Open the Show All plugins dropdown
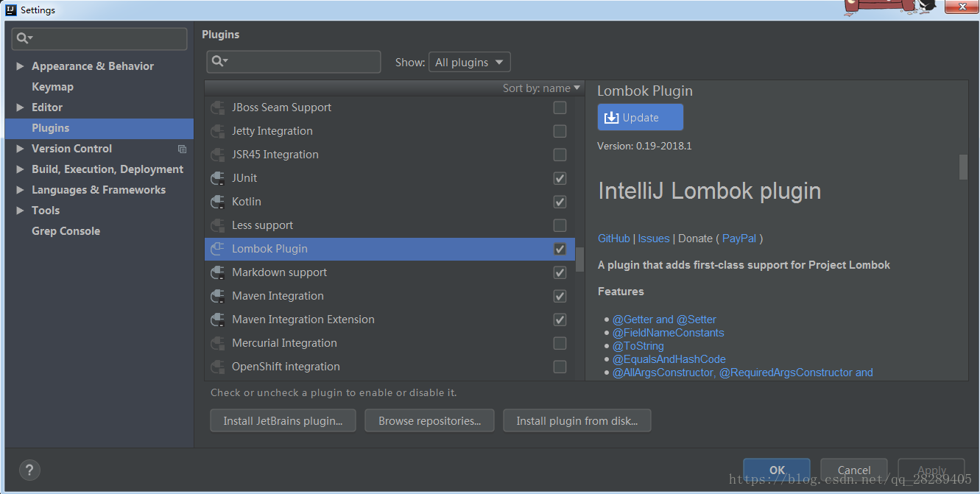The width and height of the screenshot is (980, 494). tap(470, 63)
